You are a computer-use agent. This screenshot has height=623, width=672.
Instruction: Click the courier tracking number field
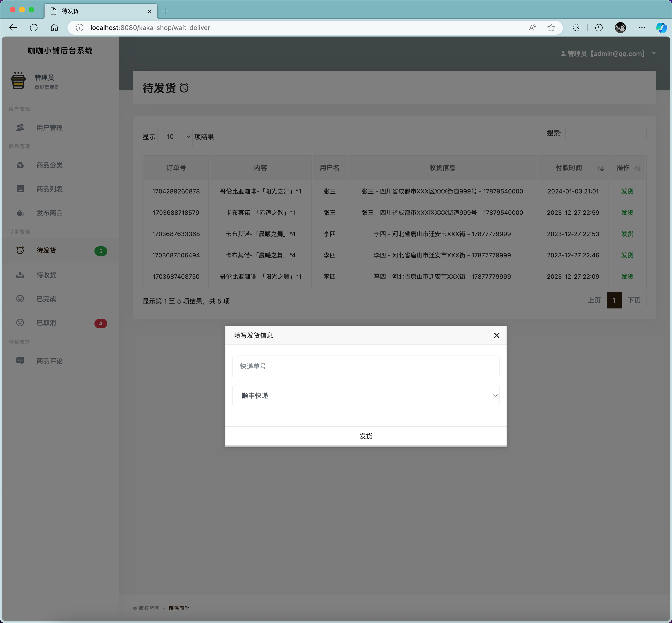366,366
